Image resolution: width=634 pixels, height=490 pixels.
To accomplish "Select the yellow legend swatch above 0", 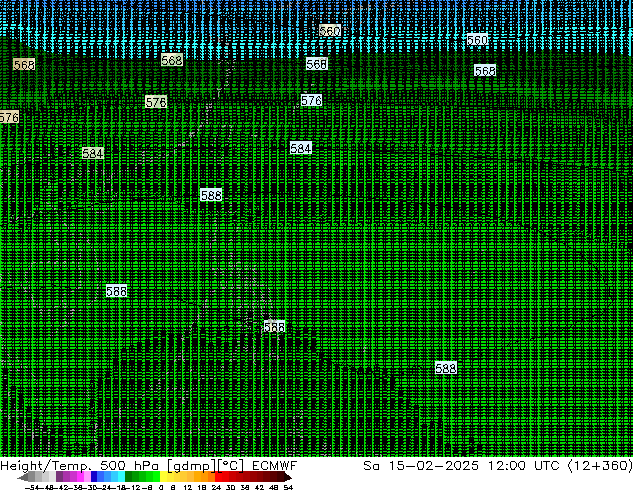I will tap(164, 476).
